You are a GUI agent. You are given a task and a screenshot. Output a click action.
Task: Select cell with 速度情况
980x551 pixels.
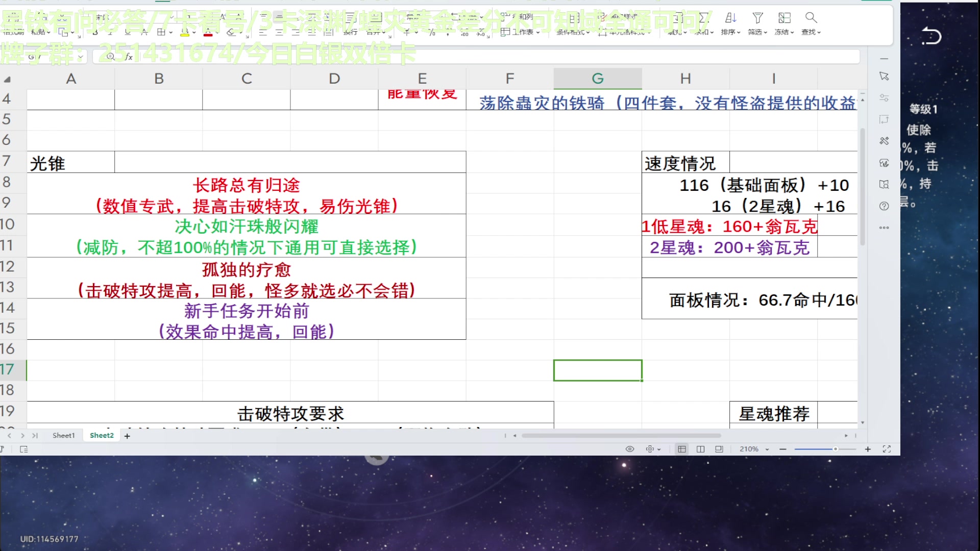coord(685,163)
